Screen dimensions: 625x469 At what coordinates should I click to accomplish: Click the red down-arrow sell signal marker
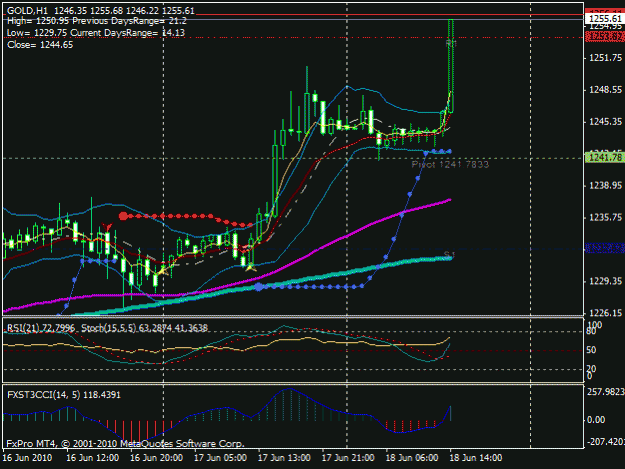[107, 227]
